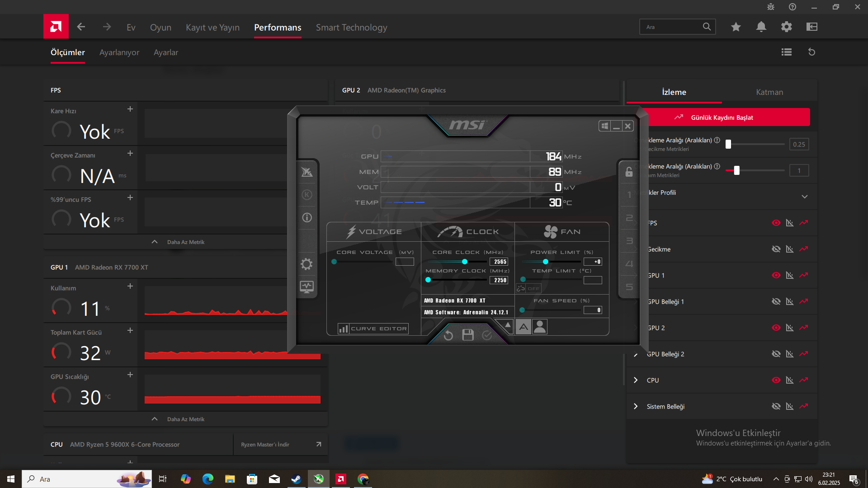Open AMD notifications bell
Image resolution: width=868 pixels, height=488 pixels.
click(761, 27)
